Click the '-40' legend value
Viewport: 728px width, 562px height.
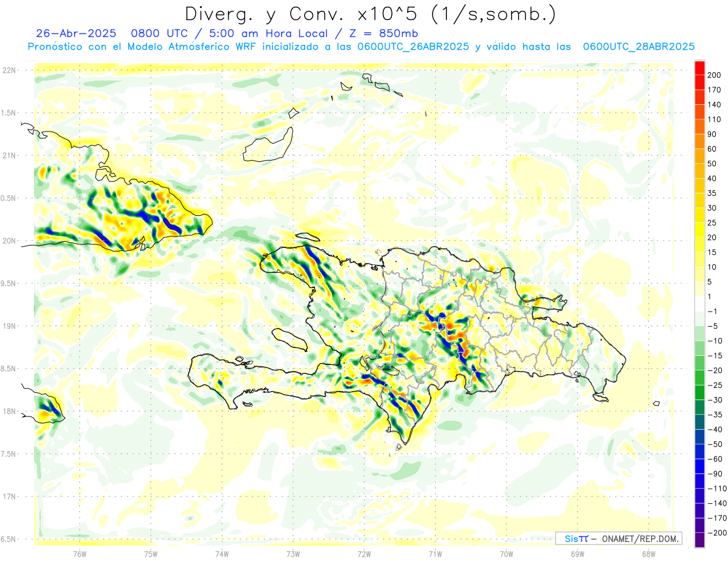click(x=714, y=429)
